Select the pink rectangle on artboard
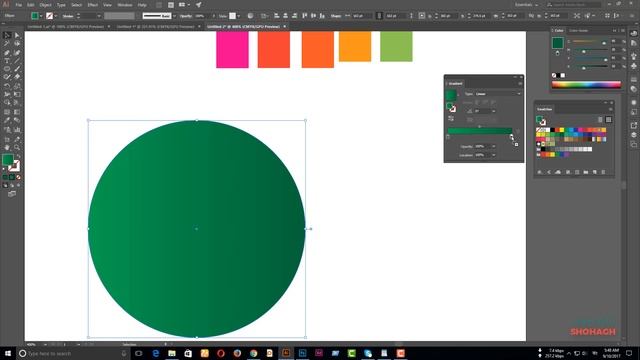This screenshot has height=360, width=640. (232, 49)
